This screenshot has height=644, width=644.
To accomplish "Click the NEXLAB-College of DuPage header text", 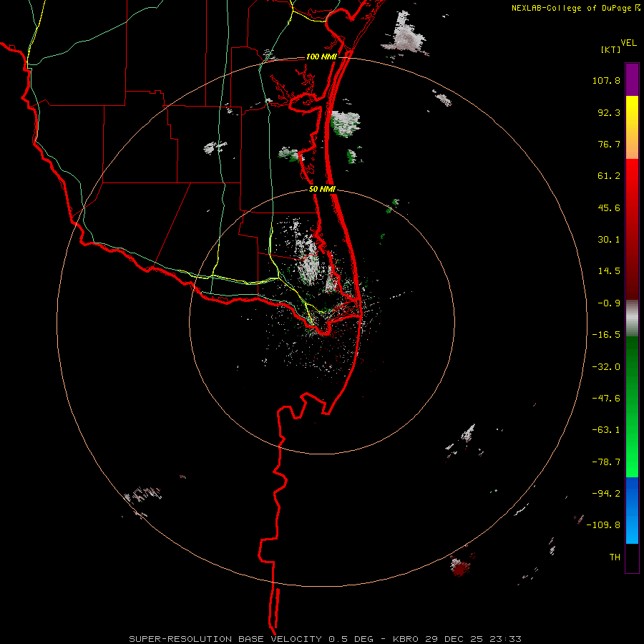I will coord(572,8).
